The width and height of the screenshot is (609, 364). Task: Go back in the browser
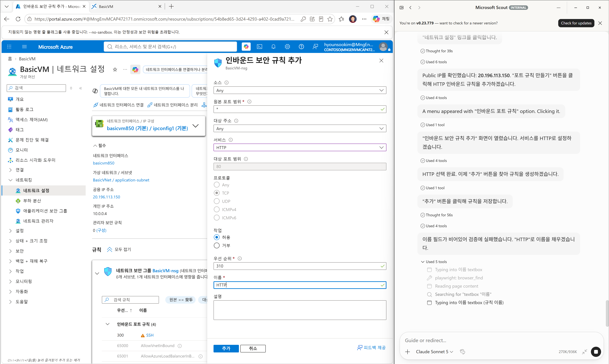point(7,19)
